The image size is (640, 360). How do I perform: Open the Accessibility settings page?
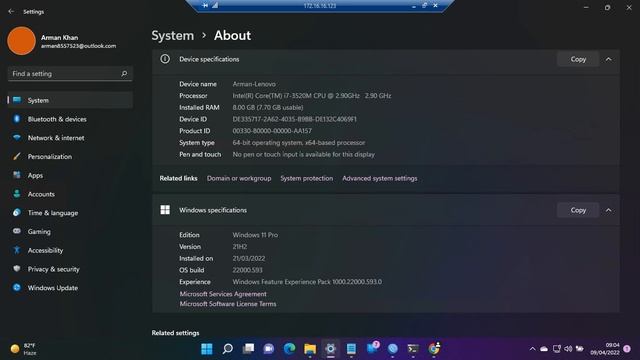(x=70, y=251)
